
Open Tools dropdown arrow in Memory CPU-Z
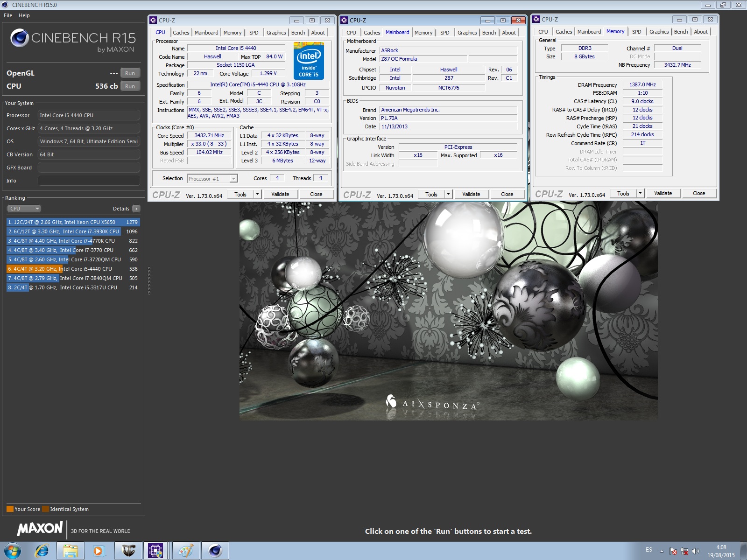640,193
